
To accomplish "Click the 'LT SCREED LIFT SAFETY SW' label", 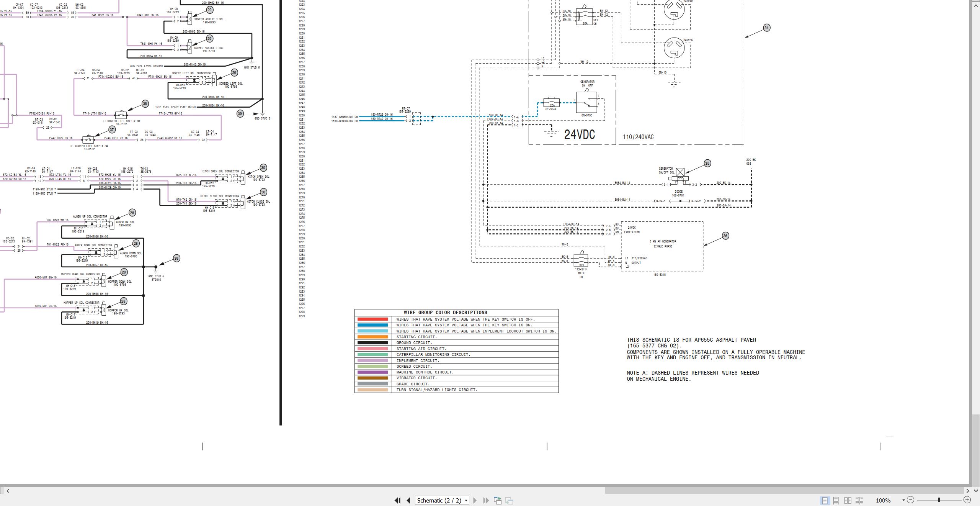I will click(x=121, y=121).
